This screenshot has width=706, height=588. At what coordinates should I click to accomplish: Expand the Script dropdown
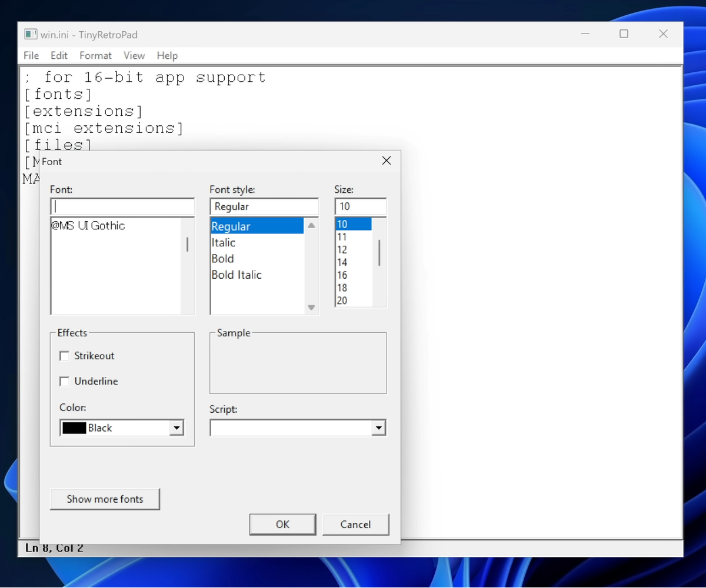(379, 428)
